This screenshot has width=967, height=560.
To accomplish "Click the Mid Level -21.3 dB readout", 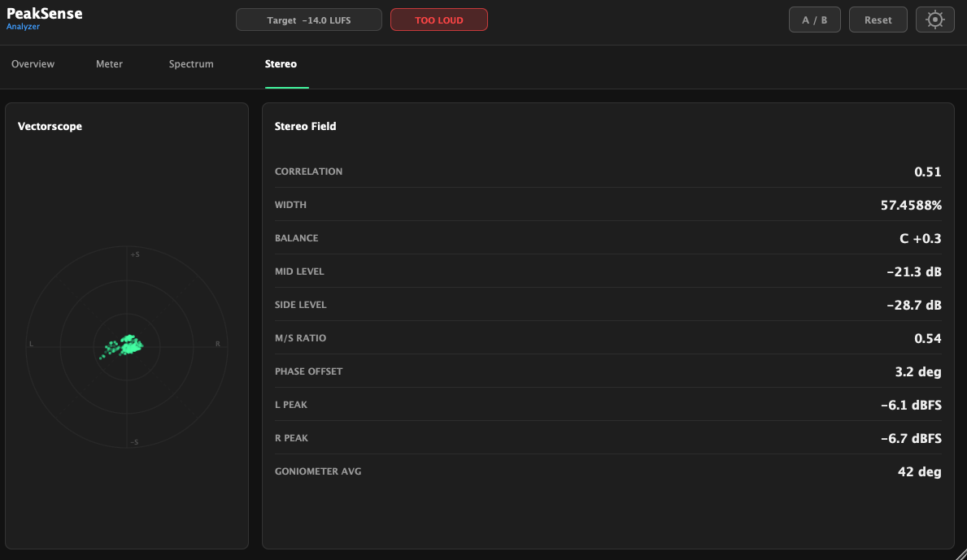I will (x=914, y=271).
